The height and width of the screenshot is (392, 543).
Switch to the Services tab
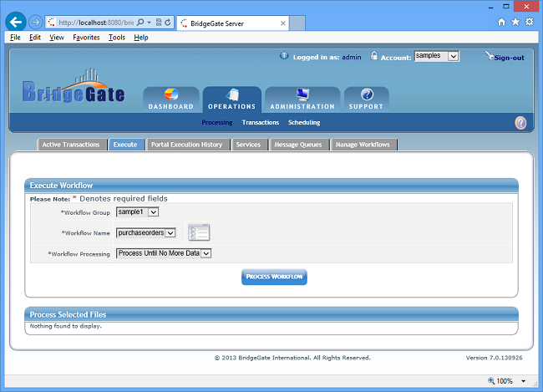pos(248,145)
